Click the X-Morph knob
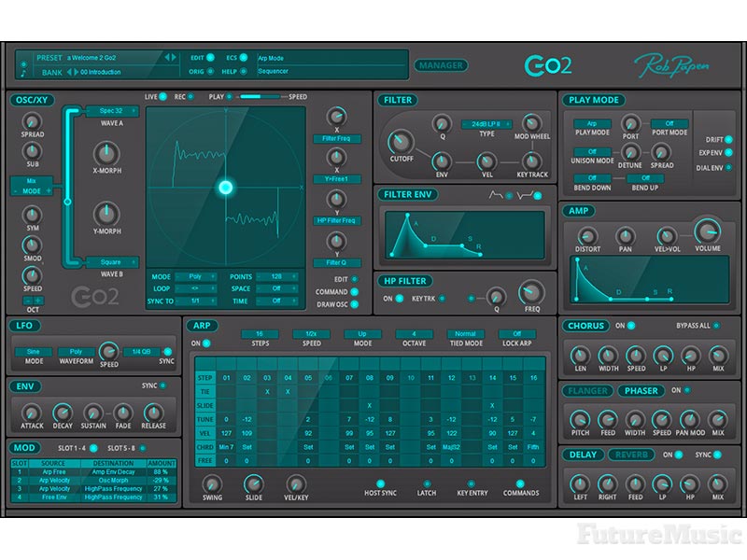 pos(106,153)
